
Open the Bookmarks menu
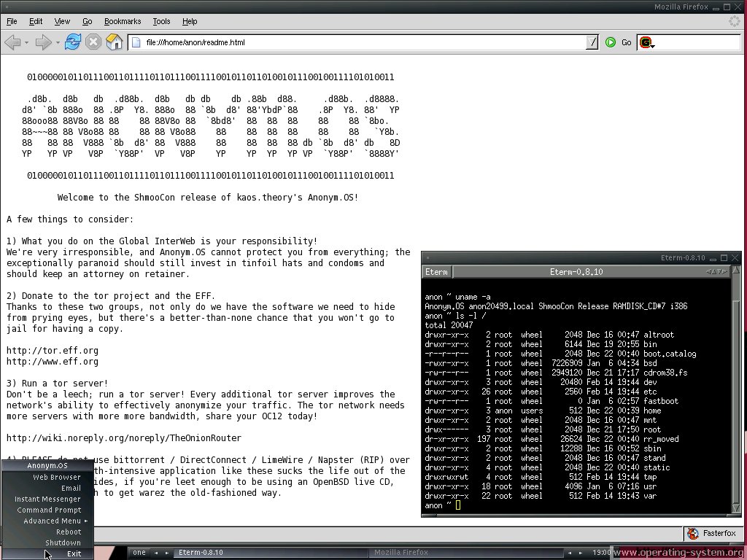pos(123,21)
